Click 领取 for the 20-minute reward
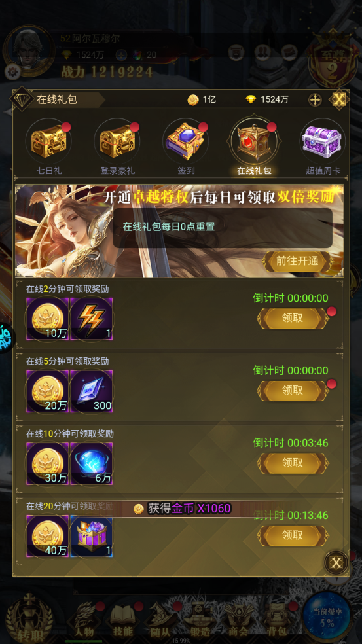Screen dimensions: 362x644 293,535
